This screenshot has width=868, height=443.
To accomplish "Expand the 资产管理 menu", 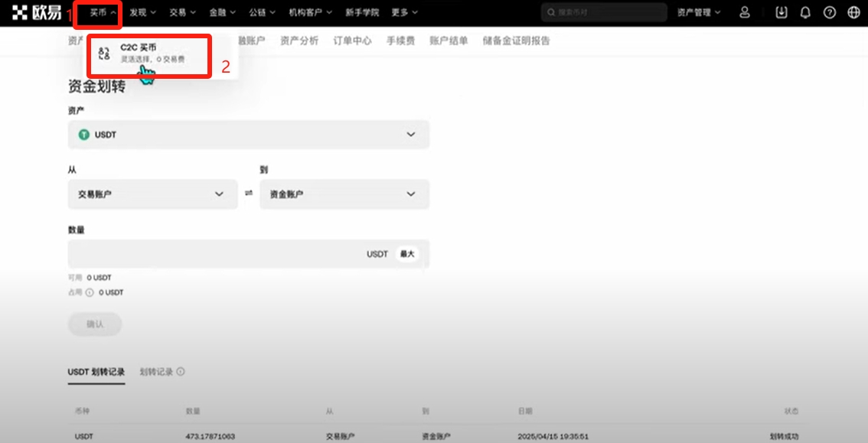I will point(699,12).
